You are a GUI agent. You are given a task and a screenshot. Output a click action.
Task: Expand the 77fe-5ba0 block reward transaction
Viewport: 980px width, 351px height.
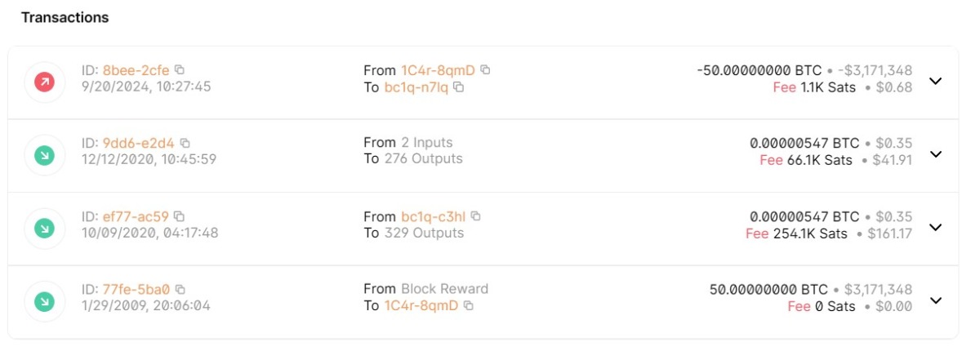[936, 300]
